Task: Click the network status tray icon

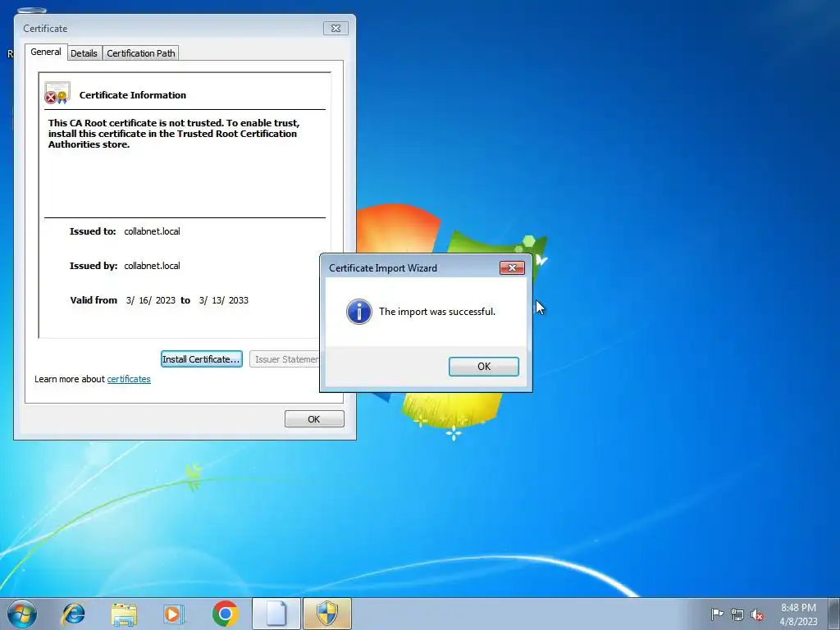Action: (x=737, y=614)
